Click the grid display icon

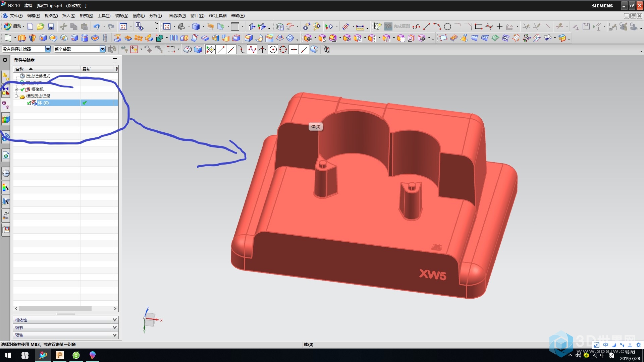pos(326,50)
